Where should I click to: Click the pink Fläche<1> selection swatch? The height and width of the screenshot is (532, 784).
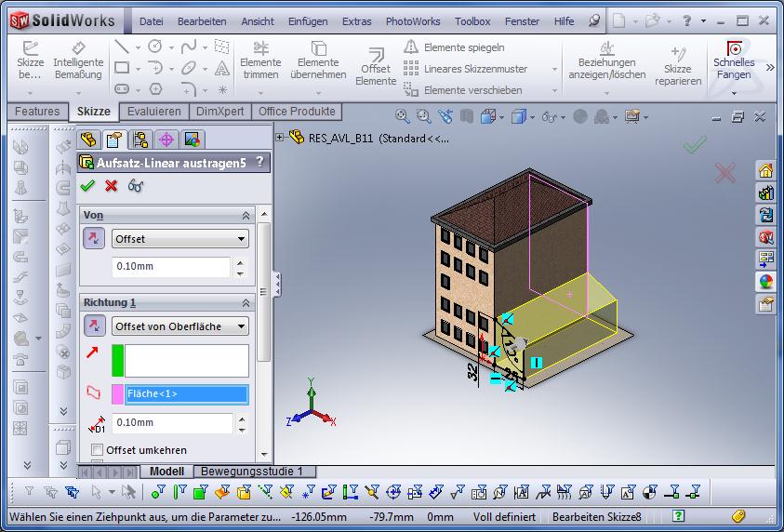pyautogui.click(x=118, y=393)
